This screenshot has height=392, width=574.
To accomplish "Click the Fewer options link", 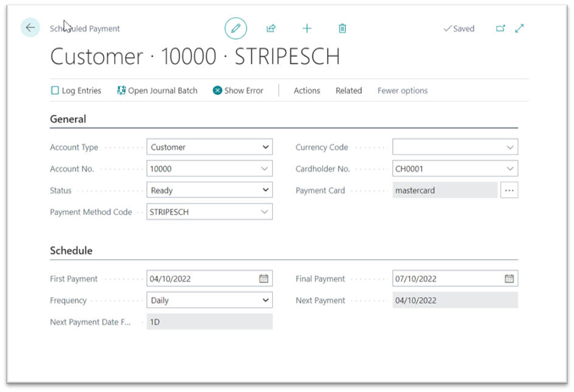I will pyautogui.click(x=402, y=90).
